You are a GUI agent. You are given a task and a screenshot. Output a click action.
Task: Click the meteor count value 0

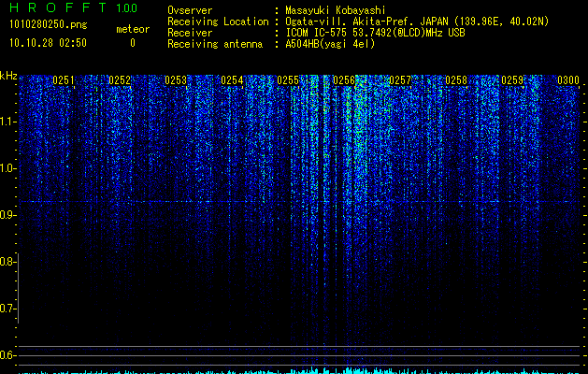[133, 44]
